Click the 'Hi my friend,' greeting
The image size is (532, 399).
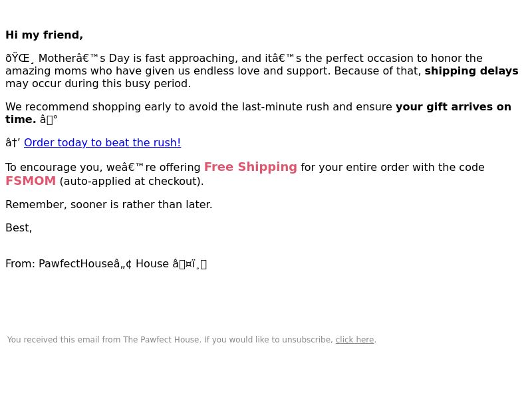coord(44,35)
